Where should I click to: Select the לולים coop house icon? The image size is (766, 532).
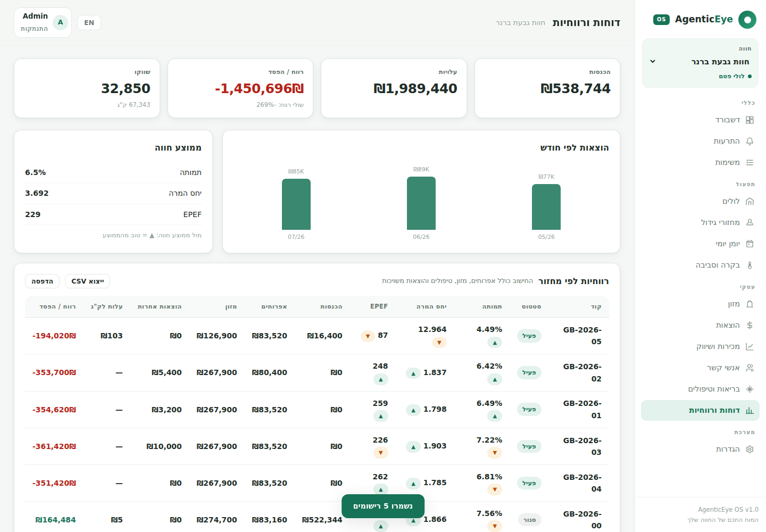(x=750, y=202)
